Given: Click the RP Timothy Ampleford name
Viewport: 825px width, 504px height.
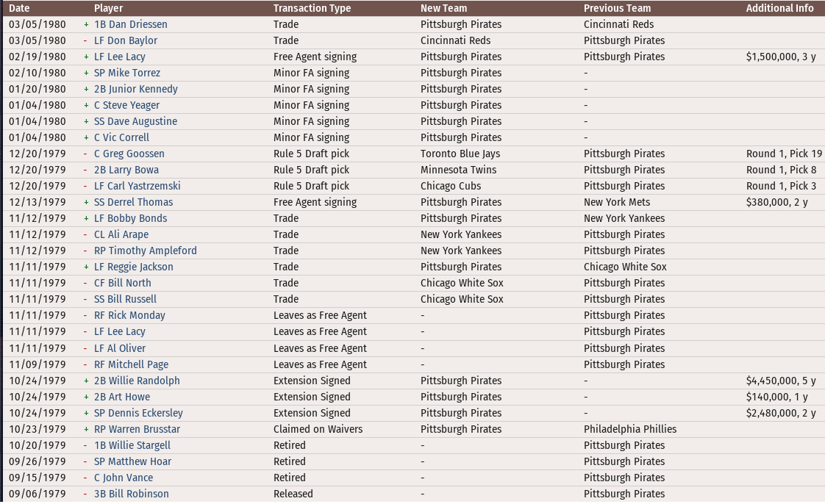Looking at the screenshot, I should [145, 251].
